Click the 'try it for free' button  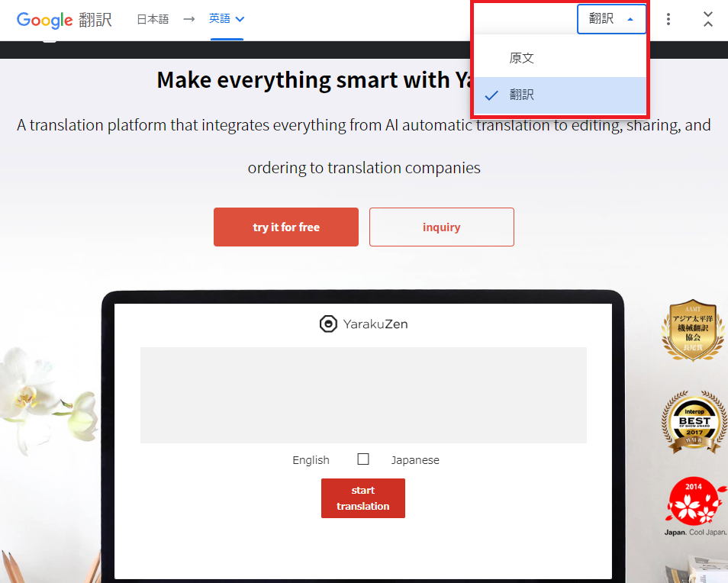coord(286,227)
